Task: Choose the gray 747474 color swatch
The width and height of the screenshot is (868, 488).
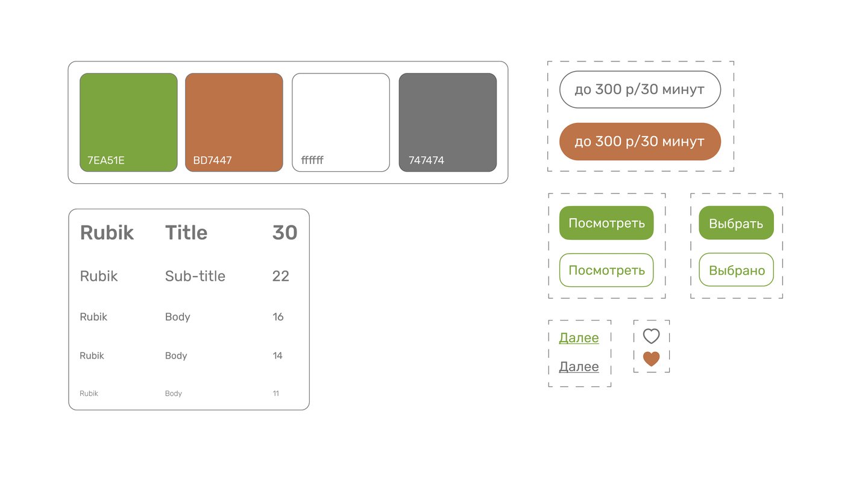Action: click(x=447, y=122)
